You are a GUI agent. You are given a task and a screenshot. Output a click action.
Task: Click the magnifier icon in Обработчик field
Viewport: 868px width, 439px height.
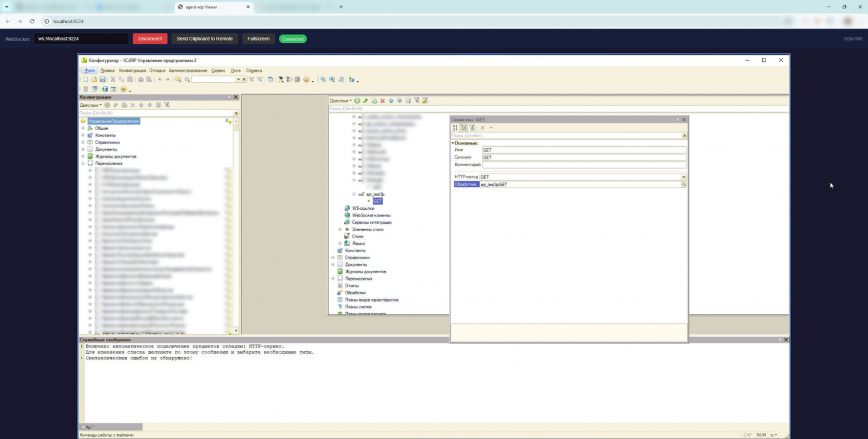click(684, 184)
